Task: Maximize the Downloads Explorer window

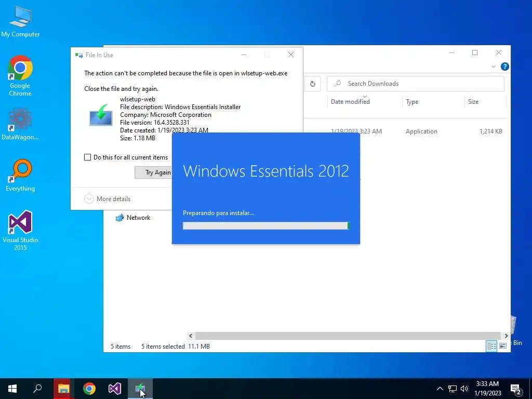Action: pyautogui.click(x=475, y=52)
